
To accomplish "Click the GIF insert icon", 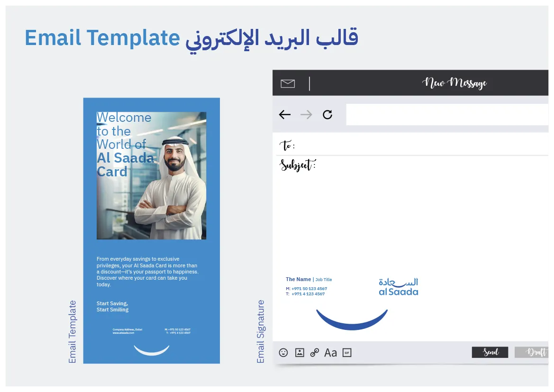I will point(347,353).
